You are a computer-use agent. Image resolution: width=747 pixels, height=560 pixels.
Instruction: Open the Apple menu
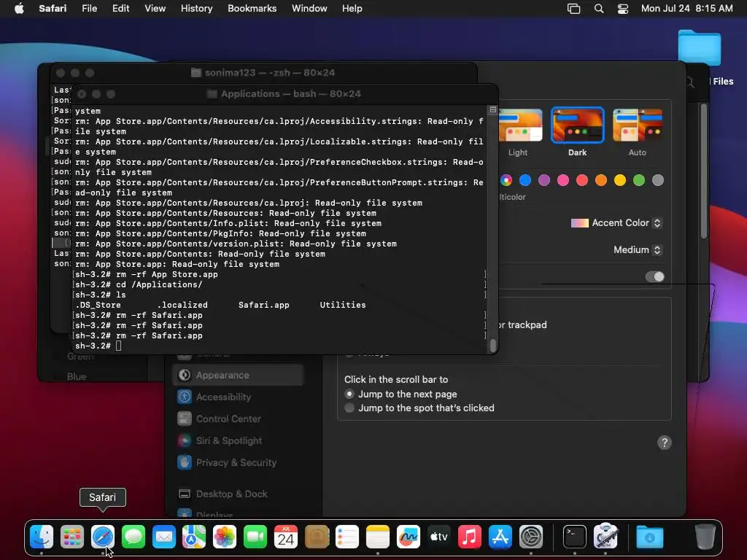[x=19, y=9]
